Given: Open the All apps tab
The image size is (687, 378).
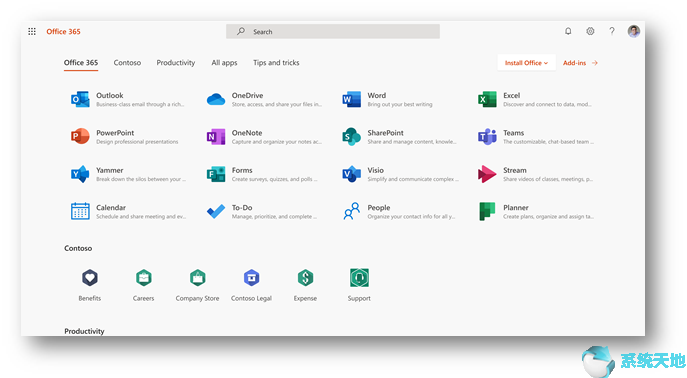Looking at the screenshot, I should 224,63.
